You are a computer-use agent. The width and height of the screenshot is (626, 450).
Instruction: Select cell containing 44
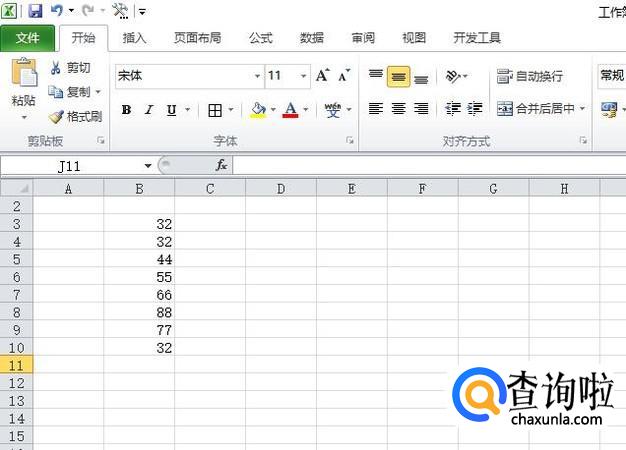139,260
